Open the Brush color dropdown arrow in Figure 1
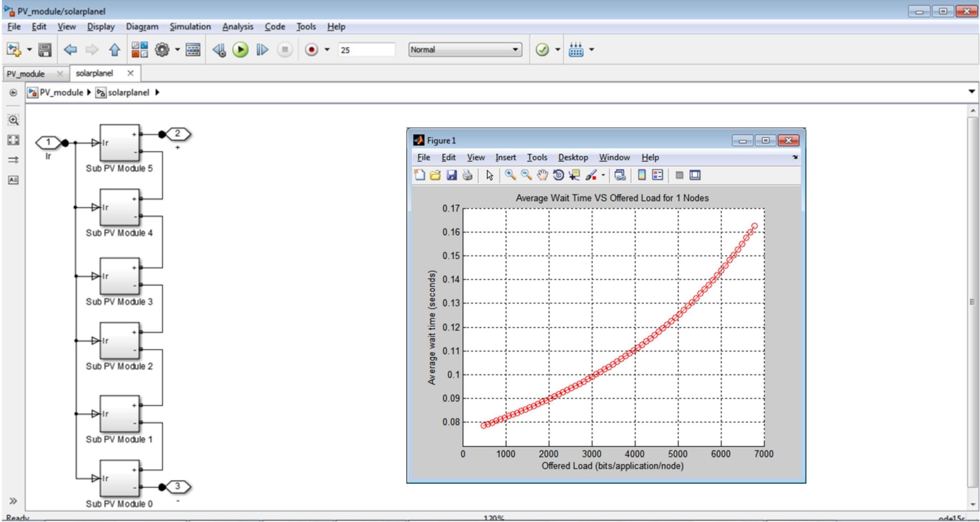 pos(603,175)
